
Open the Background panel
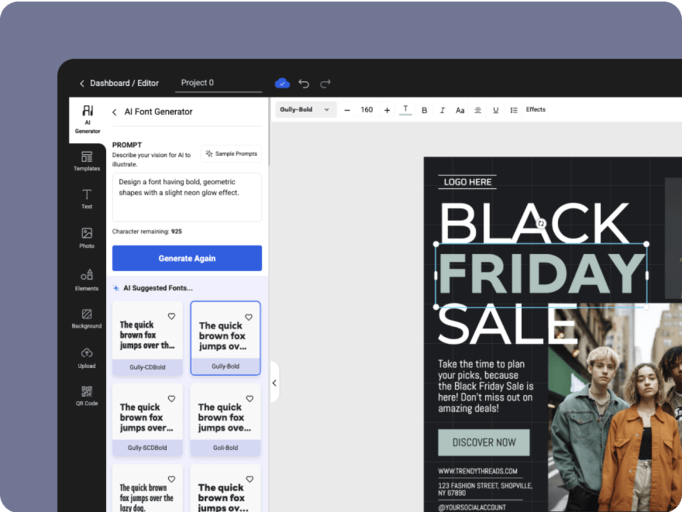click(87, 318)
